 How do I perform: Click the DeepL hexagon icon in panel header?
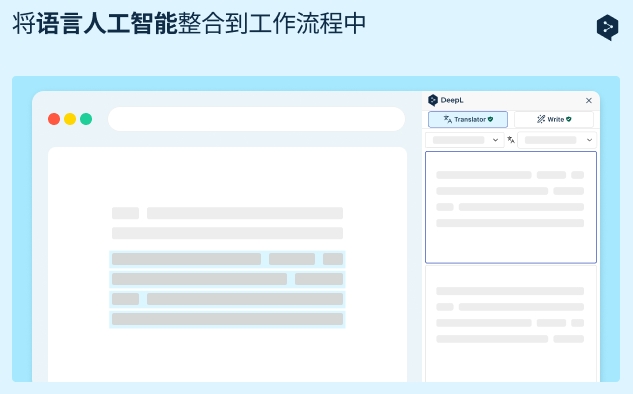[x=433, y=100]
